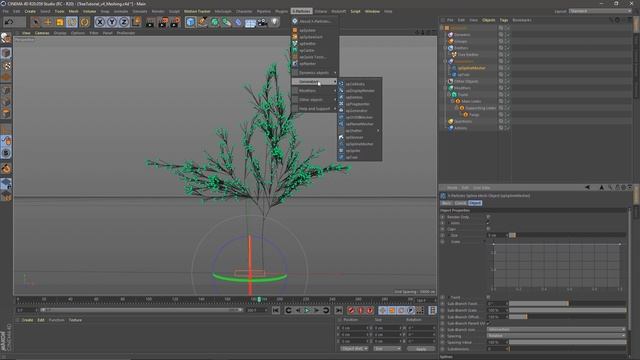640x360 pixels.
Task: Click the Autokeying red icon
Action: click(360, 311)
